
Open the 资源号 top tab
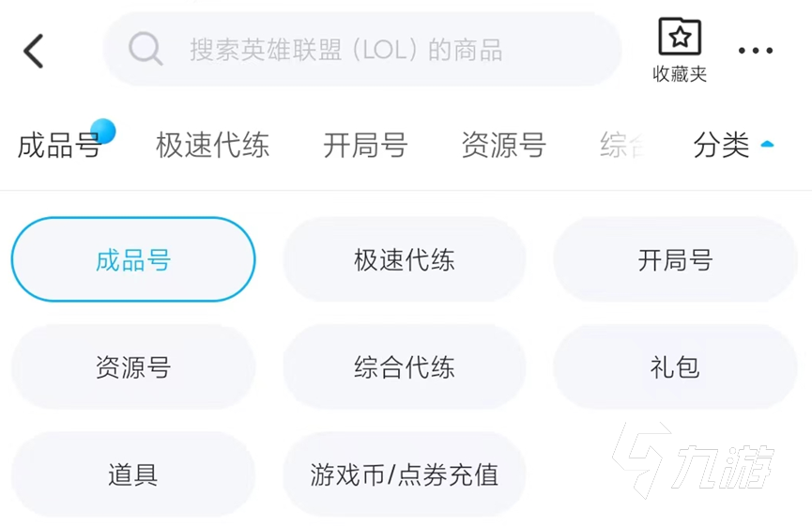point(503,145)
